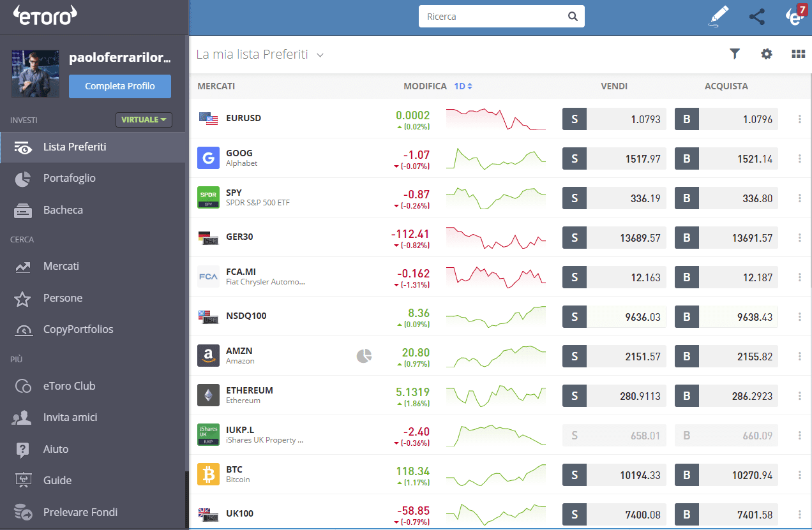The width and height of the screenshot is (812, 530).
Task: Click the GOOG Alphabet logo icon
Action: point(208,158)
